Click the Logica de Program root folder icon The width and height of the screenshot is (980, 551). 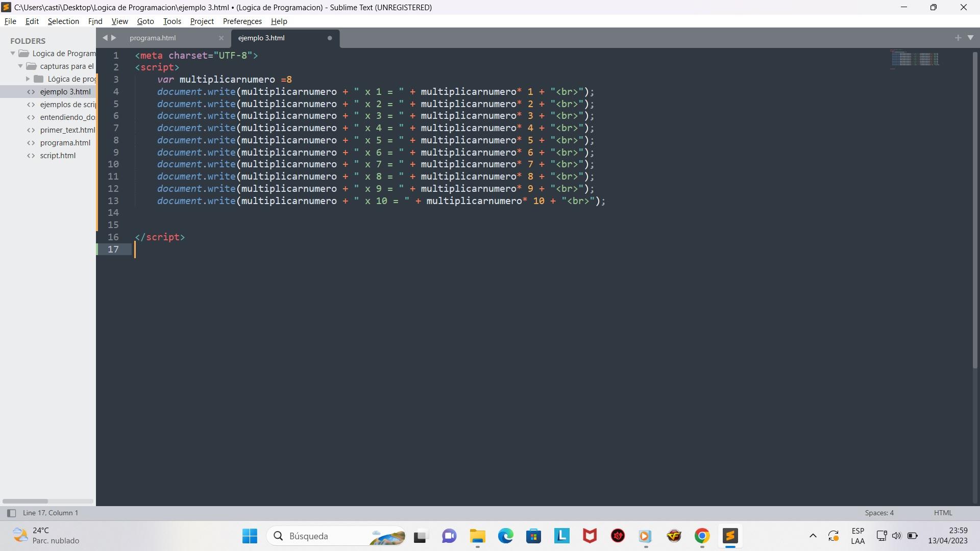[23, 54]
